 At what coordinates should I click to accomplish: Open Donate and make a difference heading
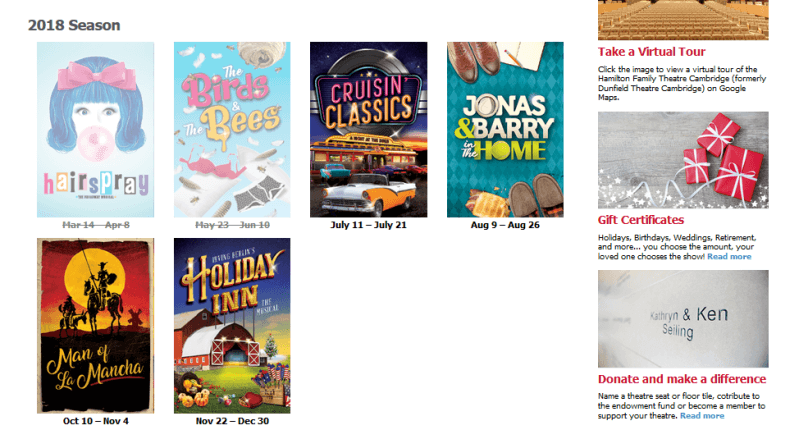pyautogui.click(x=682, y=379)
